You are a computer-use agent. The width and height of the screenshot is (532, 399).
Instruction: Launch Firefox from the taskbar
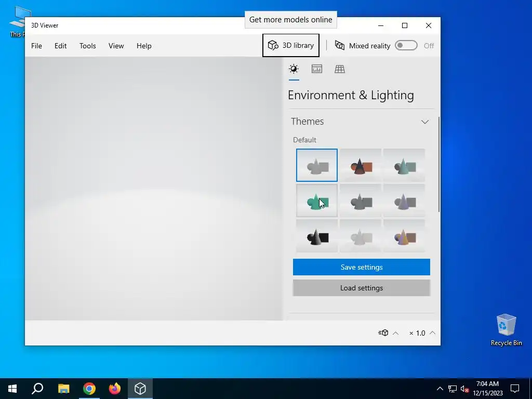[x=115, y=389]
